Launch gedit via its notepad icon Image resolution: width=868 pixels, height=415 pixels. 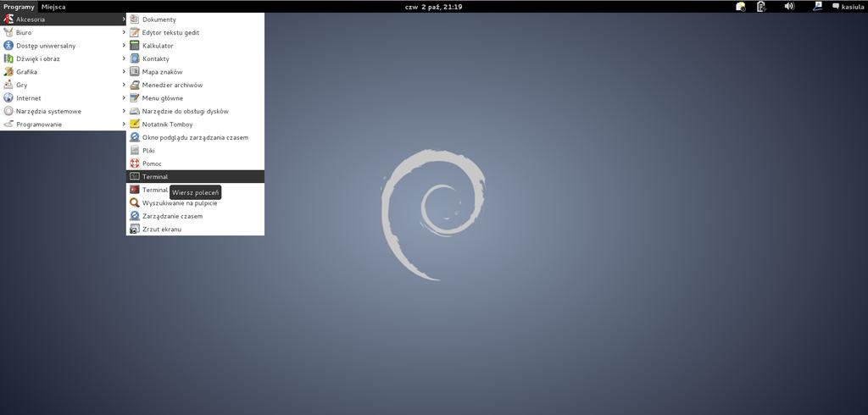click(x=135, y=33)
